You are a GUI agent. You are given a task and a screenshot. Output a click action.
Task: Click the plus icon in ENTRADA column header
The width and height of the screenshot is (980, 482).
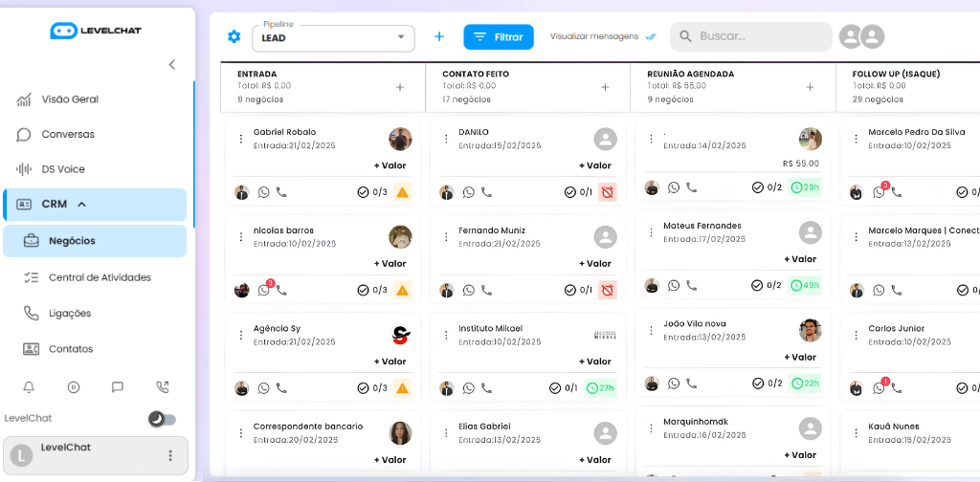(x=400, y=87)
